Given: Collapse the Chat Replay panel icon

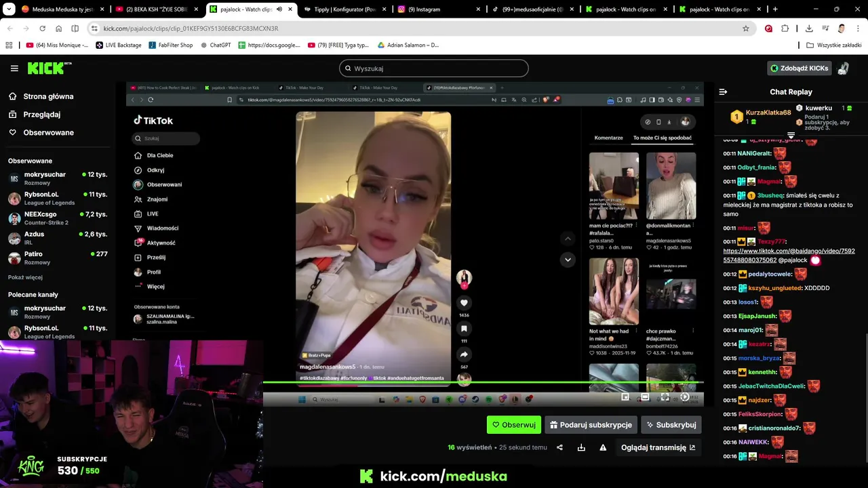Looking at the screenshot, I should (x=723, y=91).
